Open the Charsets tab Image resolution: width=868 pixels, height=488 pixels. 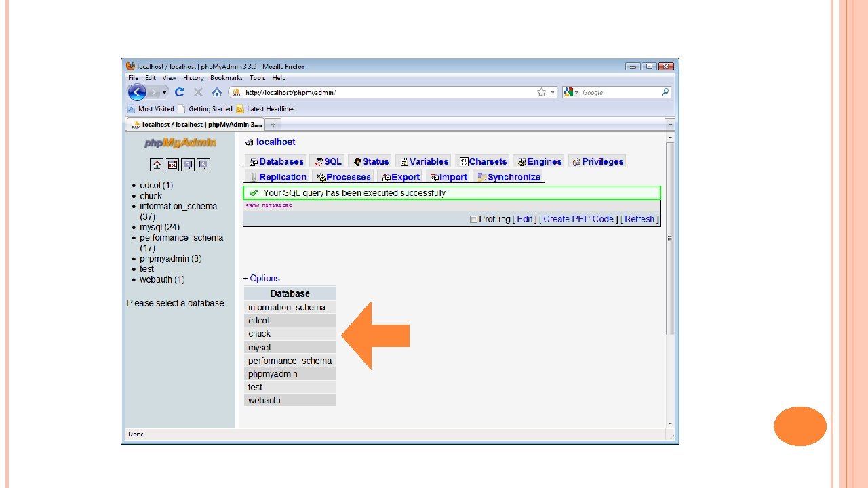pyautogui.click(x=483, y=161)
